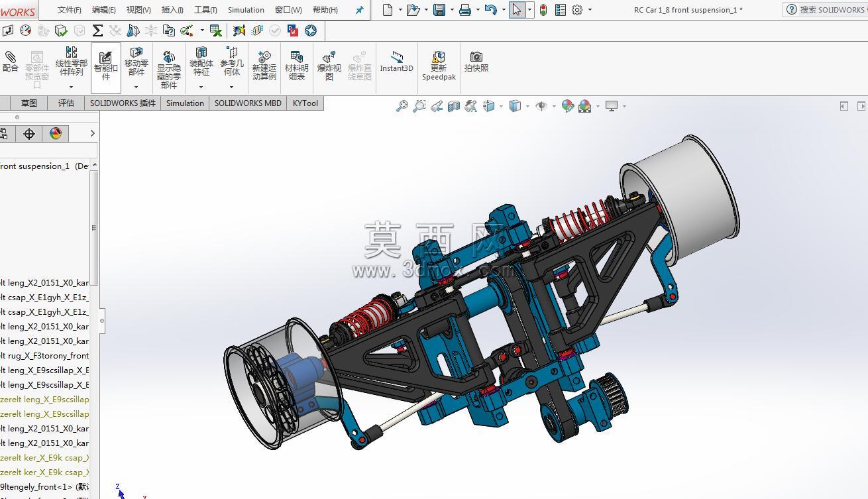Image resolution: width=868 pixels, height=499 pixels.
Task: Toggle the pin icon beside the menu bar
Action: [x=359, y=10]
